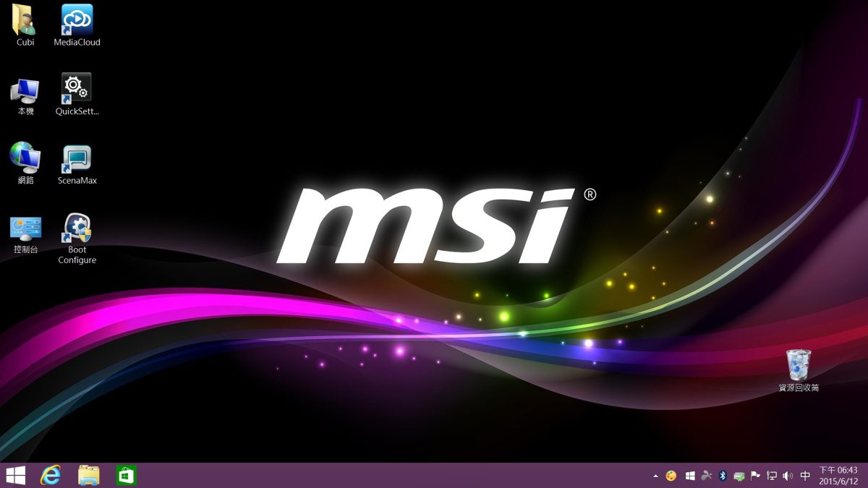
Task: Launch Internet Explorer from the taskbar
Action: pos(51,475)
